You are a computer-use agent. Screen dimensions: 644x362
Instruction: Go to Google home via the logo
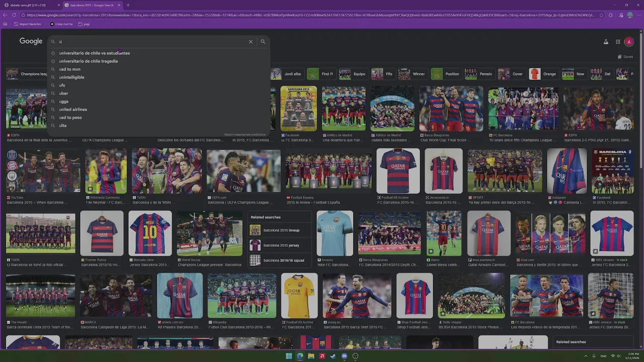[x=31, y=41]
